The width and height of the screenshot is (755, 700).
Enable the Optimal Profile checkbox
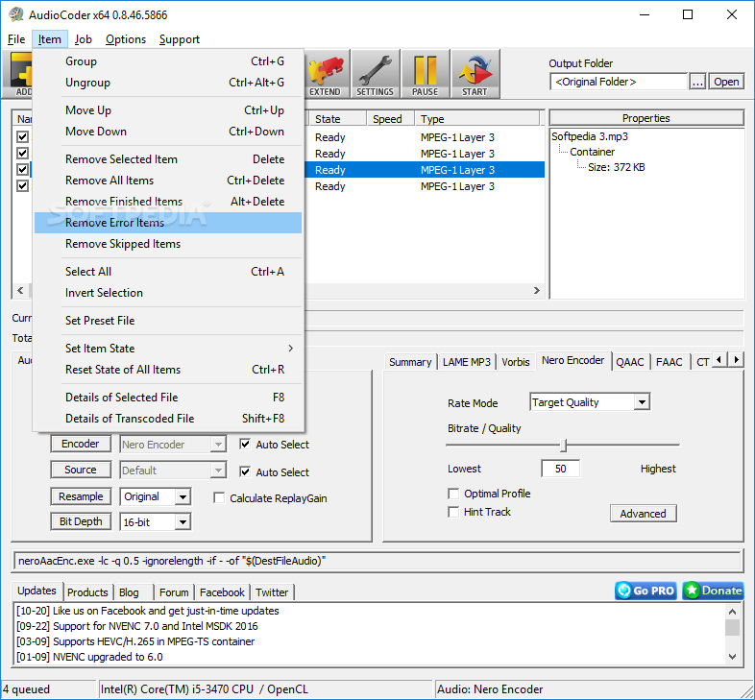[453, 494]
